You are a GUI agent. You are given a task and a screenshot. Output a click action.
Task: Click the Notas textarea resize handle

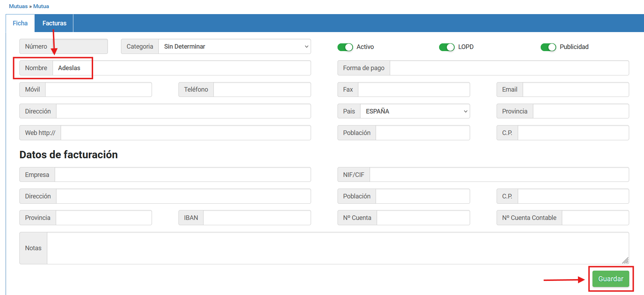[625, 260]
